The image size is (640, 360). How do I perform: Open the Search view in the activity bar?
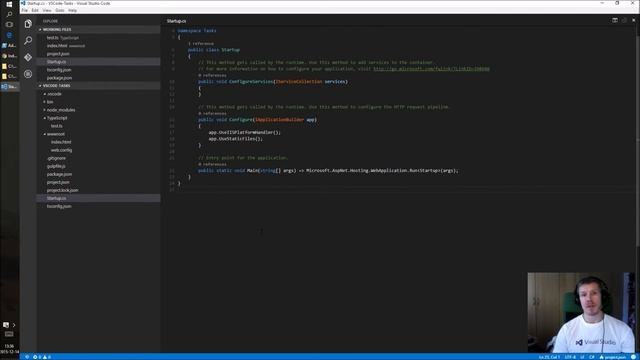click(28, 40)
